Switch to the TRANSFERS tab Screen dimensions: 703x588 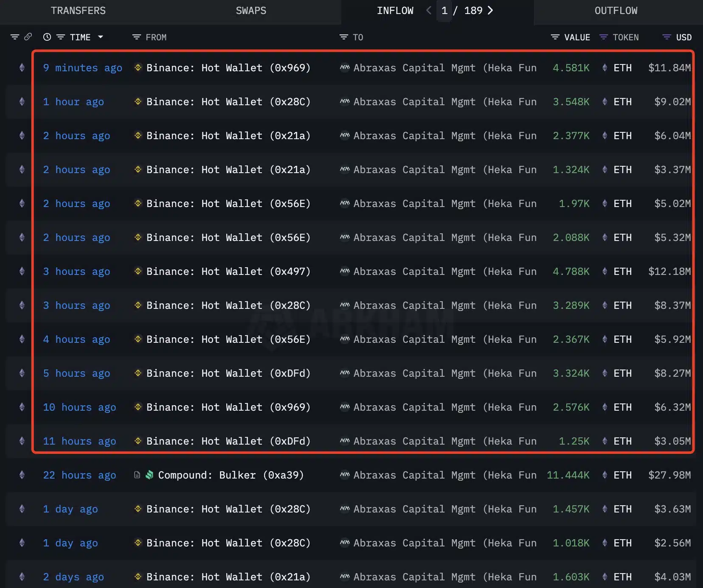pyautogui.click(x=78, y=11)
